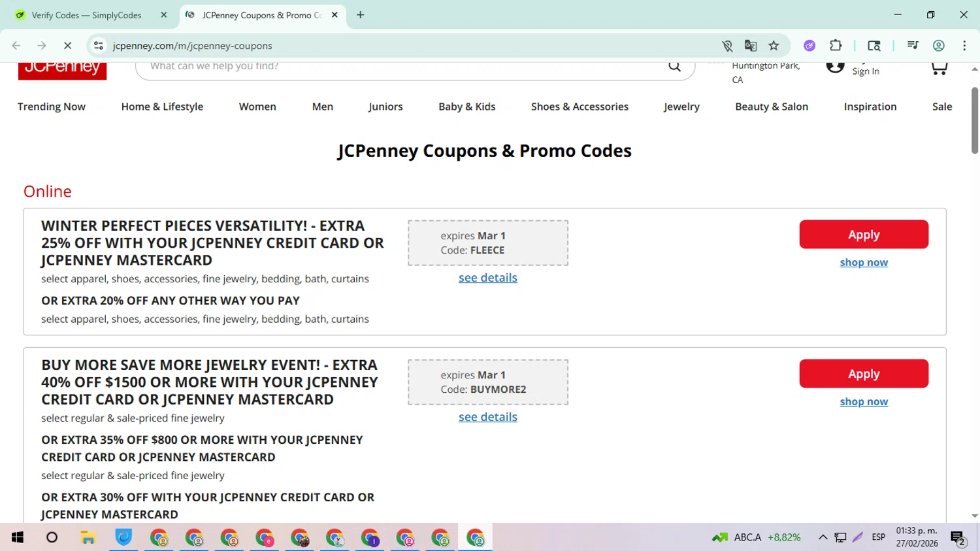The width and height of the screenshot is (980, 551).
Task: Open the Chrome profile icon
Action: [939, 46]
